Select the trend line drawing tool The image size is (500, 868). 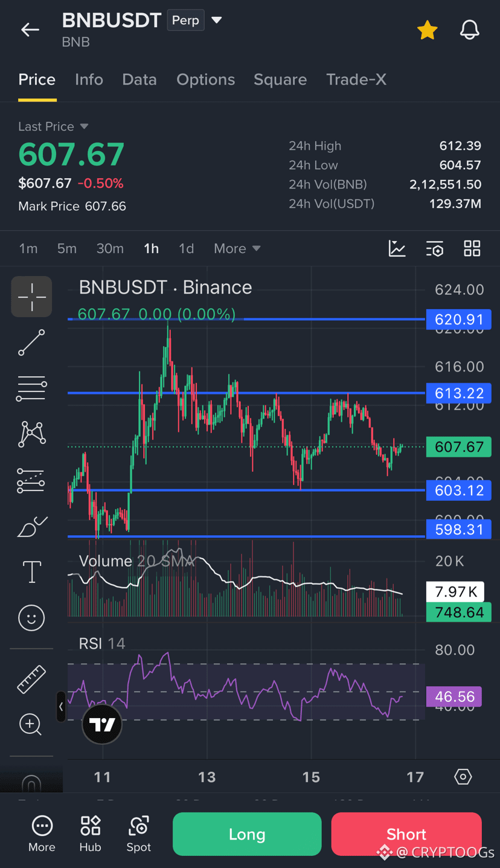pyautogui.click(x=31, y=342)
